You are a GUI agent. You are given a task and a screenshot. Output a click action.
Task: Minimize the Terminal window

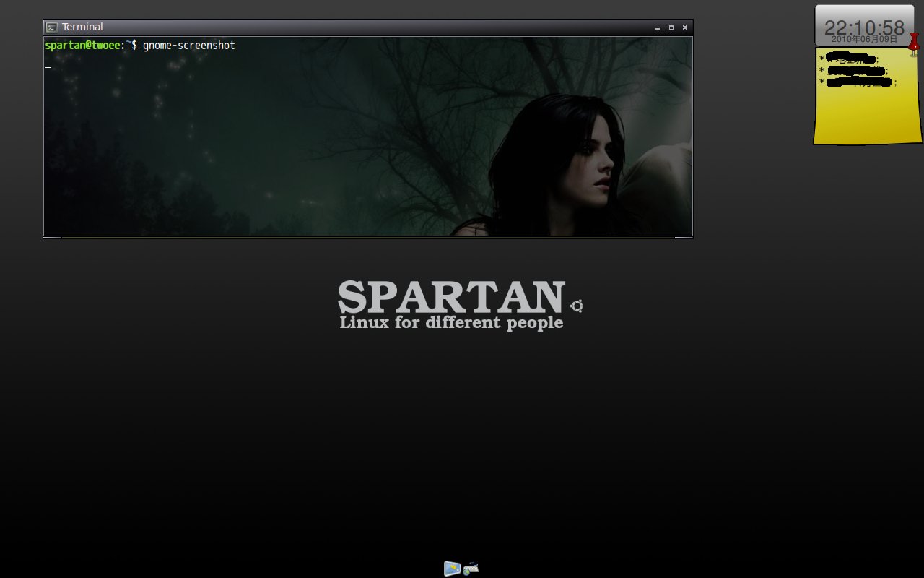pyautogui.click(x=658, y=27)
